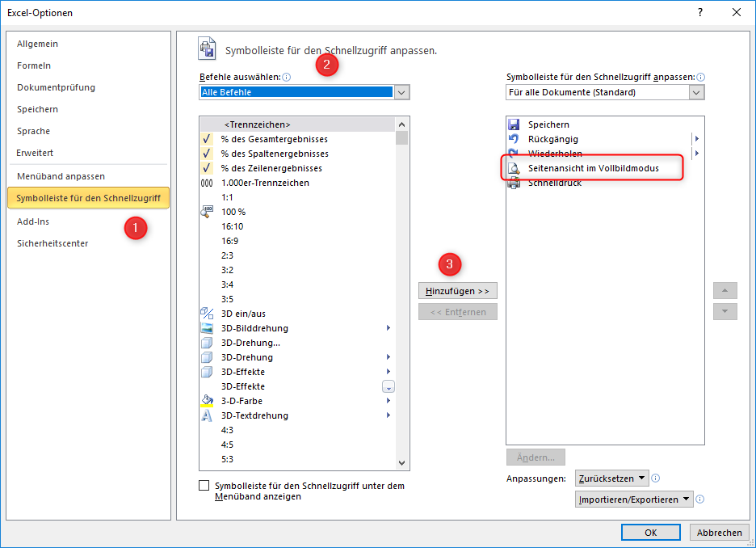Click the checkmark icon beside % des Gesamtergebnisses
The image size is (756, 548).
(207, 139)
